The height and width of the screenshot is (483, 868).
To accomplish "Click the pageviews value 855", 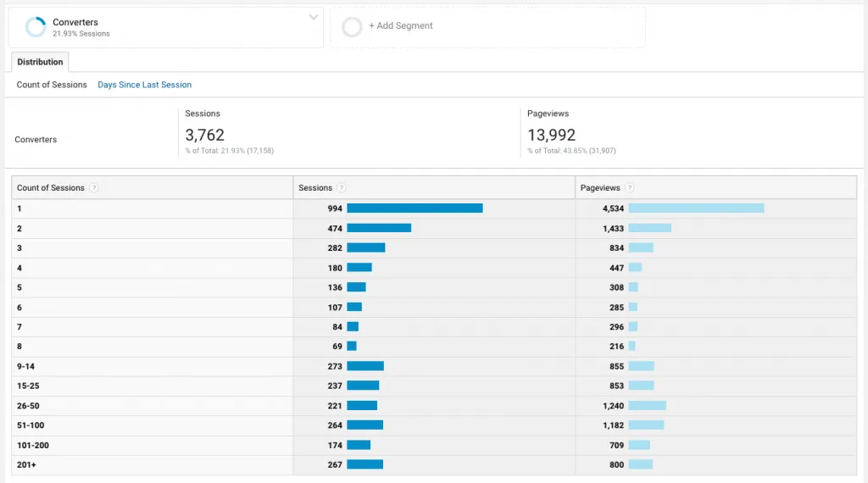I will pyautogui.click(x=617, y=366).
